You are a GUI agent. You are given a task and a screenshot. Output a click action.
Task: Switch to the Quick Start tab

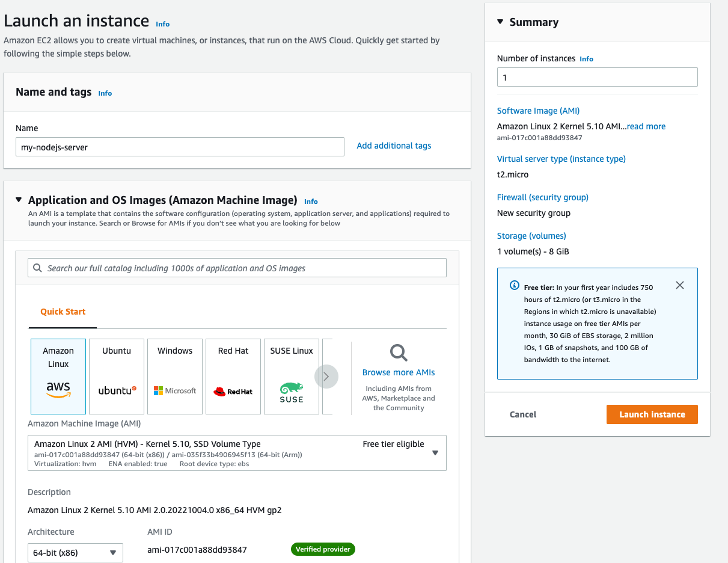[x=63, y=312]
